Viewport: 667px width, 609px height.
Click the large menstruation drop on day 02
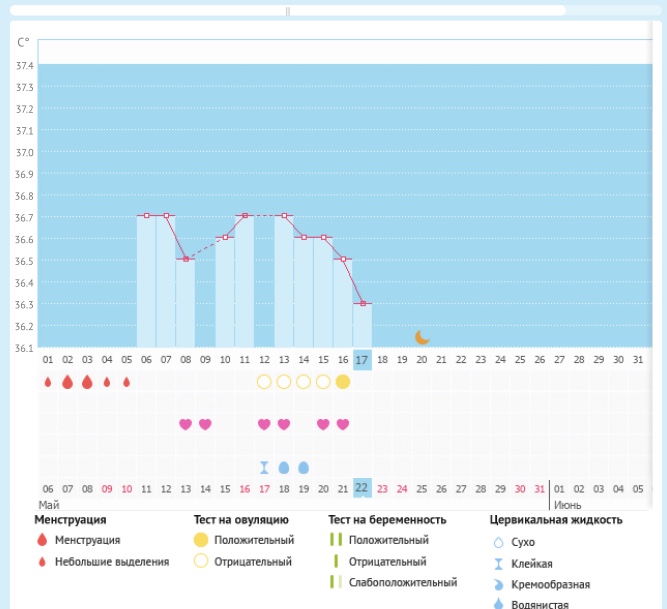coord(67,382)
